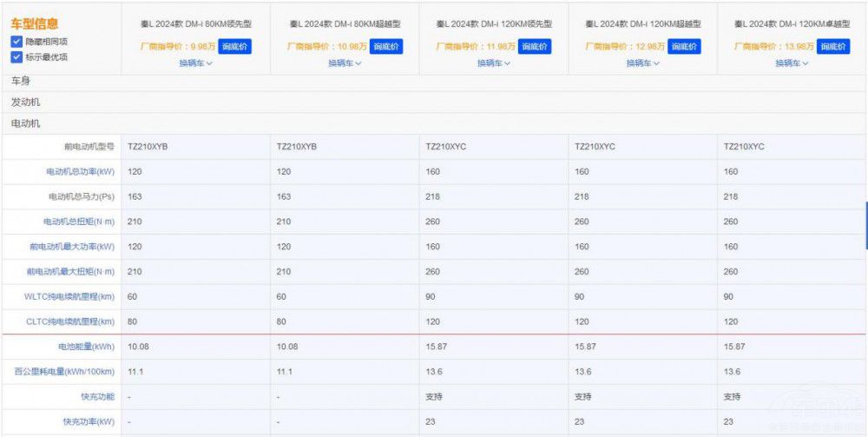Click the blue scrollbar handle on the right edge
This screenshot has width=868, height=437.
click(x=865, y=225)
